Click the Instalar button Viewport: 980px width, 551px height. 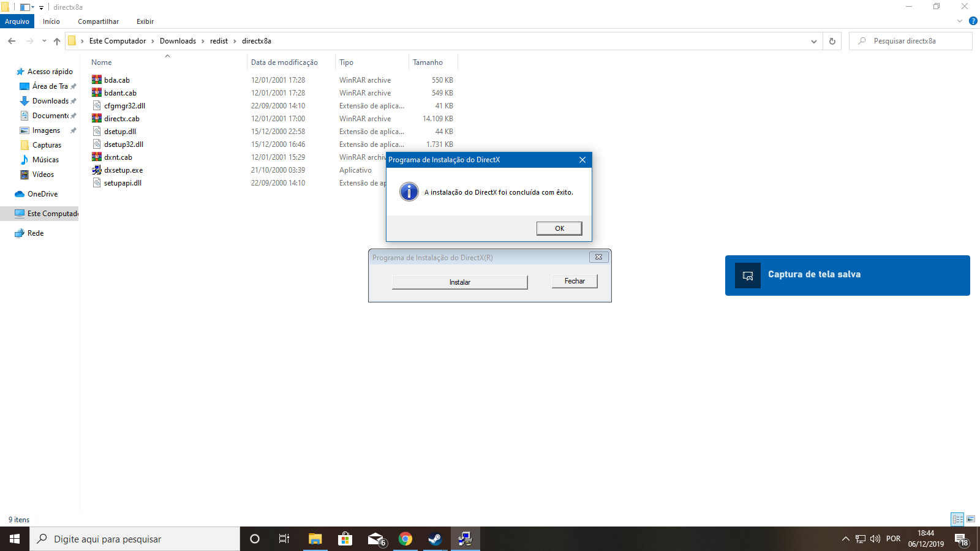(x=459, y=282)
